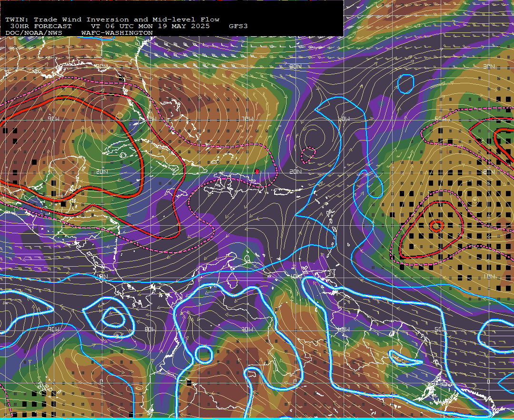Image resolution: width=514 pixels, height=420 pixels.
Task: Click the small red circle inside the eastern red contour
Action: (436, 226)
